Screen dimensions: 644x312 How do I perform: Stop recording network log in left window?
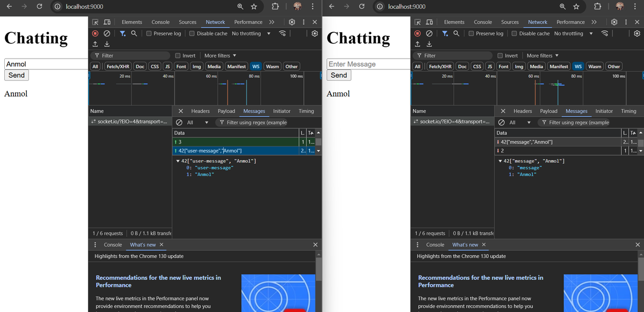[95, 33]
